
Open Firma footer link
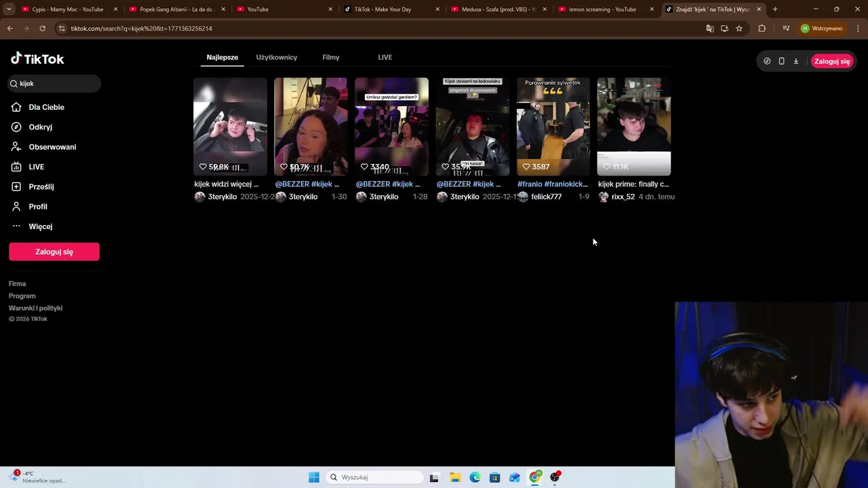[17, 284]
